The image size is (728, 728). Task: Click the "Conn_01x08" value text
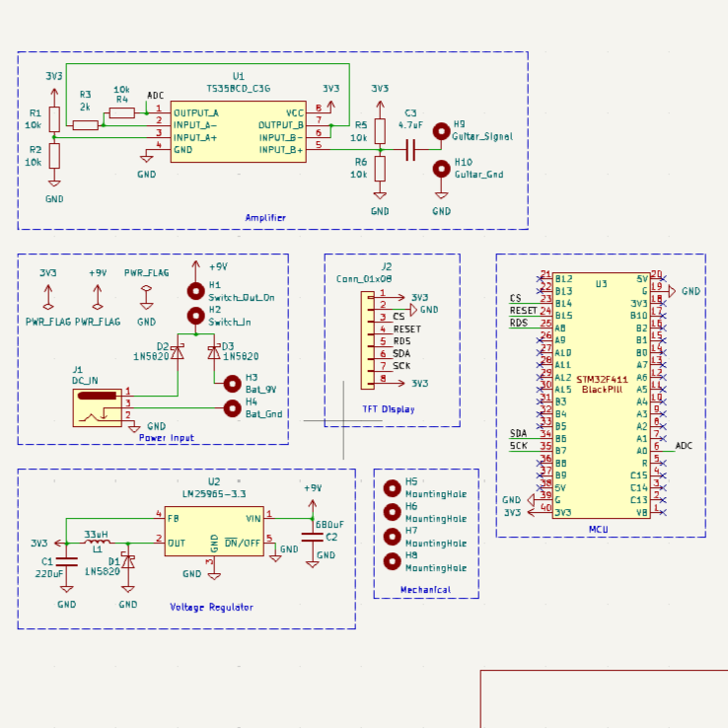[364, 279]
